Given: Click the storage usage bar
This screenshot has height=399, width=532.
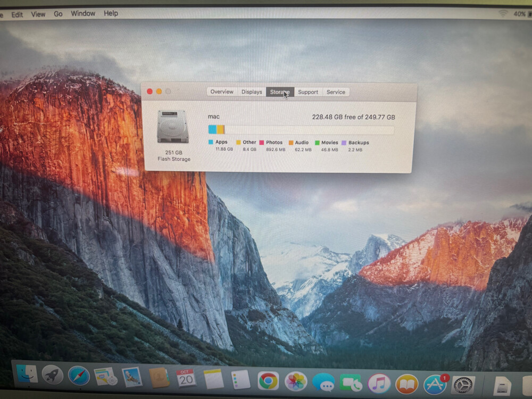Looking at the screenshot, I should pos(301,130).
